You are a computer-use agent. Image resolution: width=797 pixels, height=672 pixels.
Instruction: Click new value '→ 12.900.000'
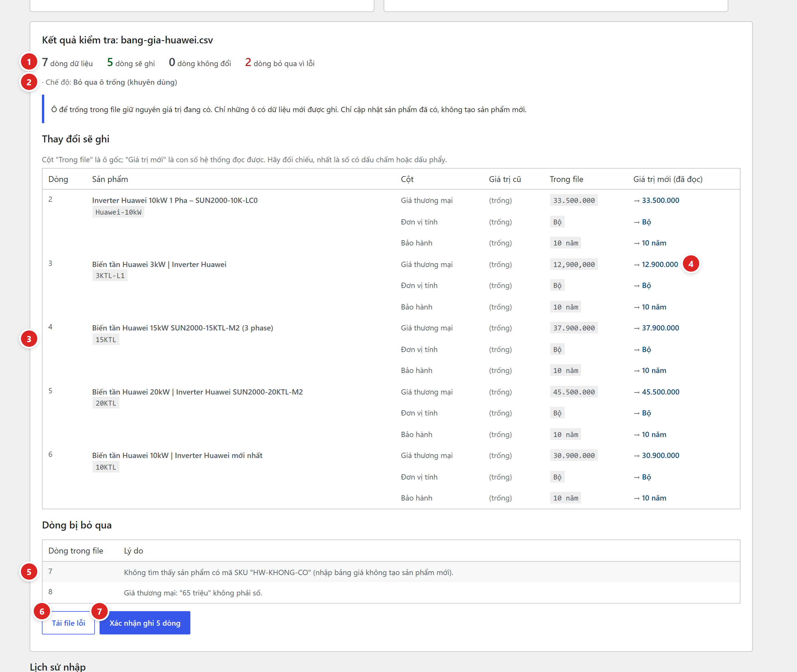(x=656, y=264)
